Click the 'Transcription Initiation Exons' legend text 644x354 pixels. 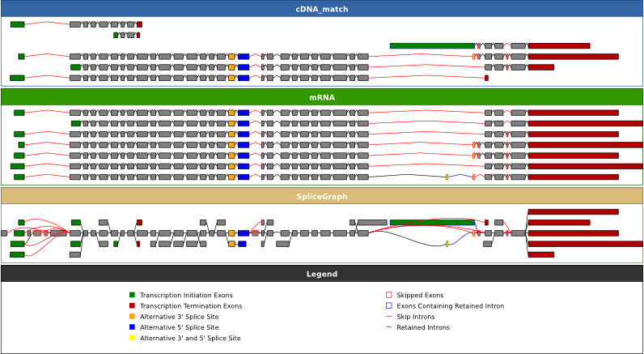(x=186, y=296)
